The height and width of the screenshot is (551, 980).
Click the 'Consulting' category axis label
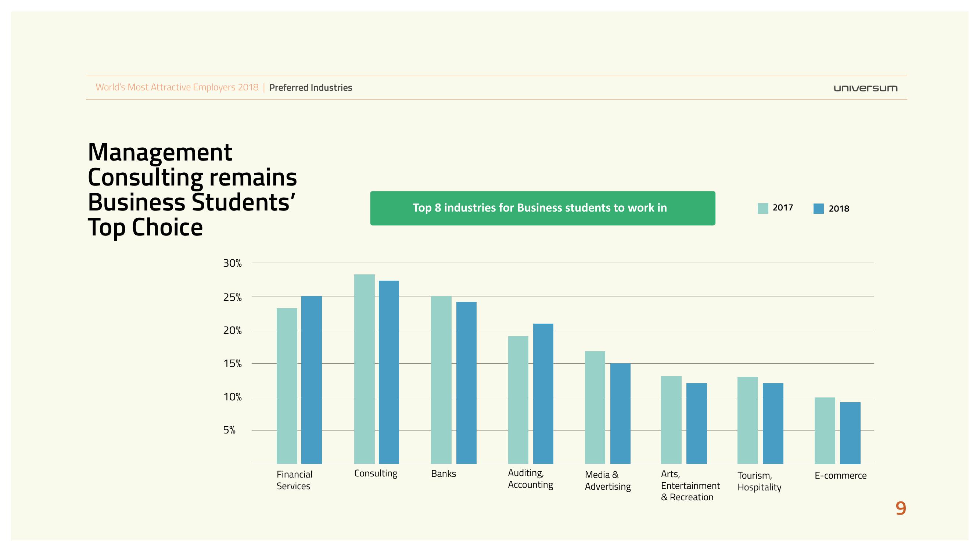click(x=376, y=473)
